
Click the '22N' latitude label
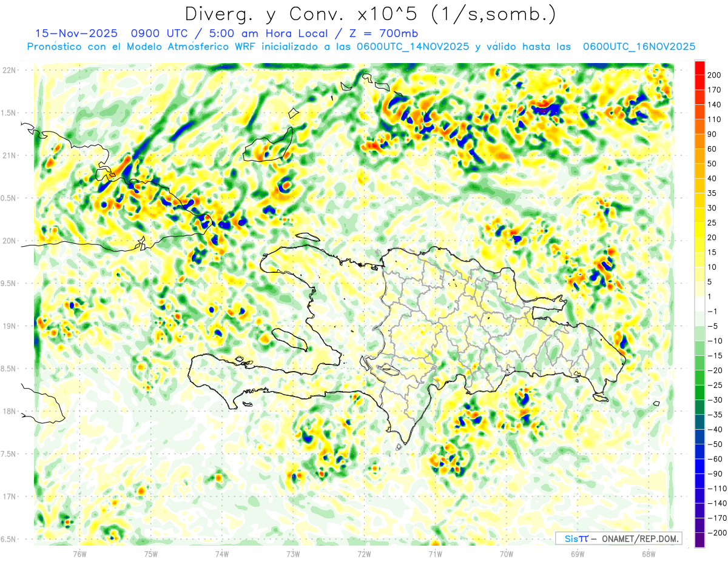[x=9, y=70]
